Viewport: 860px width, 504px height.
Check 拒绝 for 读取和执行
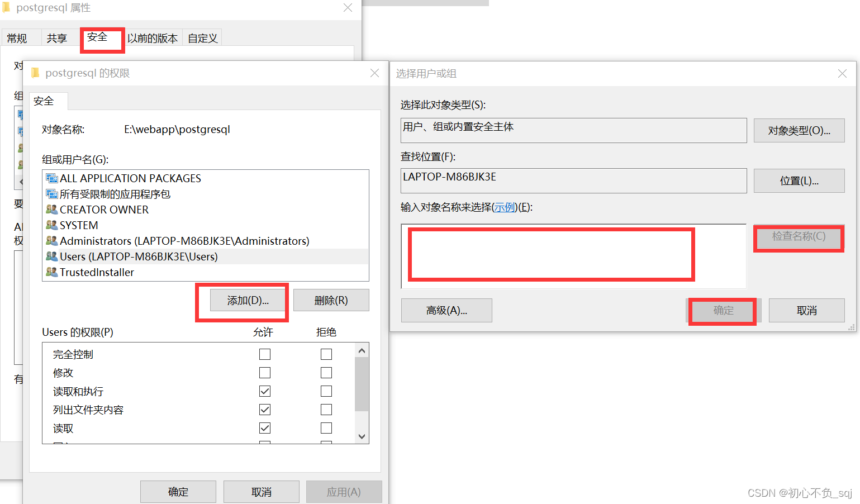(x=326, y=391)
